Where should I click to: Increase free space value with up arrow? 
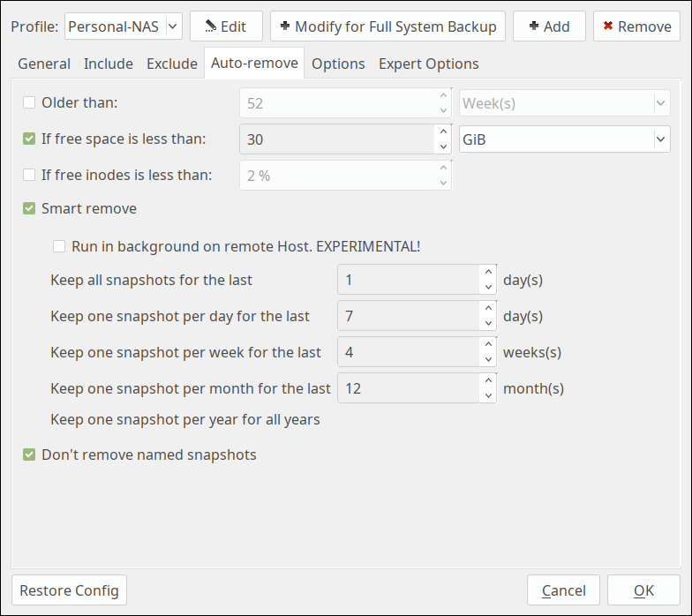pyautogui.click(x=443, y=132)
